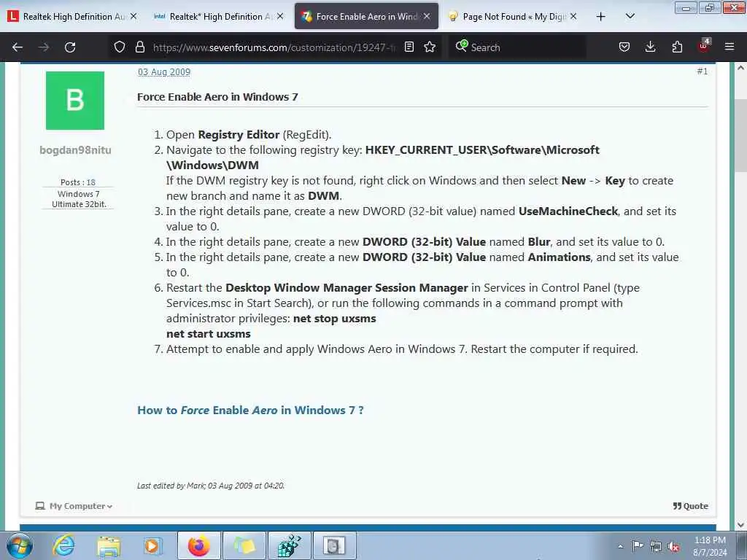Open a new tab with plus button

click(601, 17)
